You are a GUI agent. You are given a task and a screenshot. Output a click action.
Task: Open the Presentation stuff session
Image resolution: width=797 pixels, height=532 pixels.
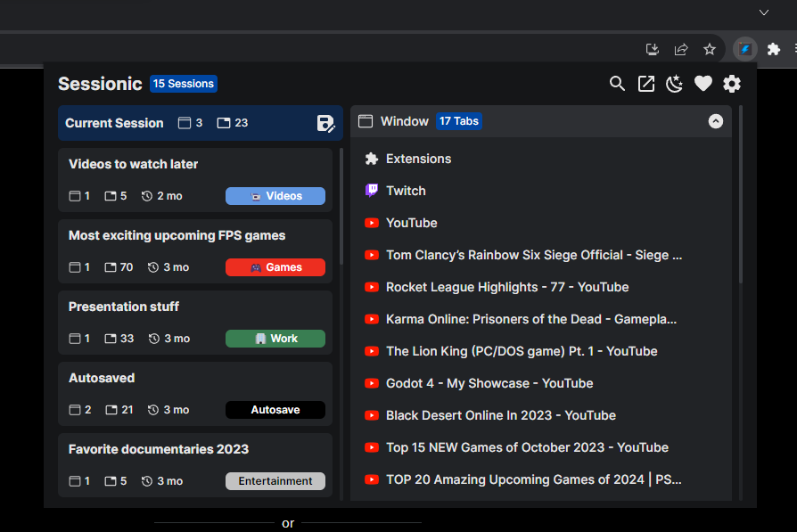[195, 323]
